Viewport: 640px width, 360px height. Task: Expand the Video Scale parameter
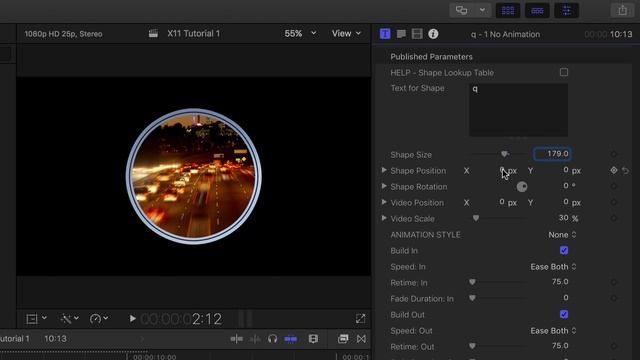384,218
